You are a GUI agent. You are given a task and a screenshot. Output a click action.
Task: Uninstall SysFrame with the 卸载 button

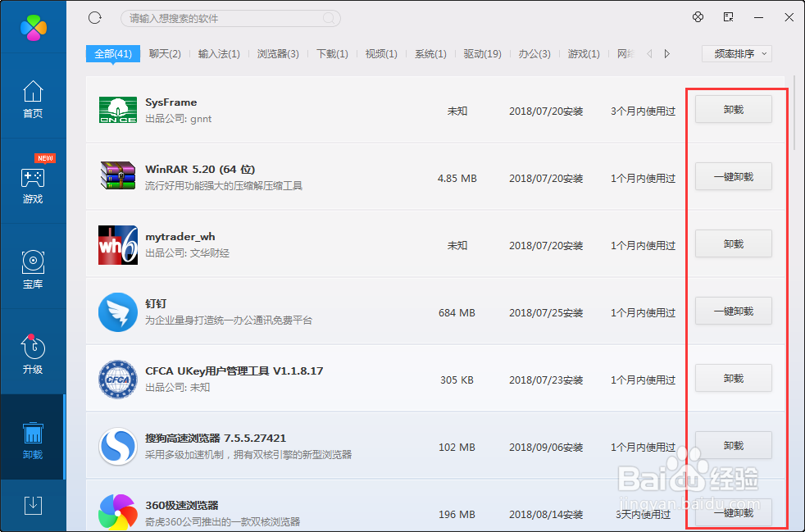(732, 108)
